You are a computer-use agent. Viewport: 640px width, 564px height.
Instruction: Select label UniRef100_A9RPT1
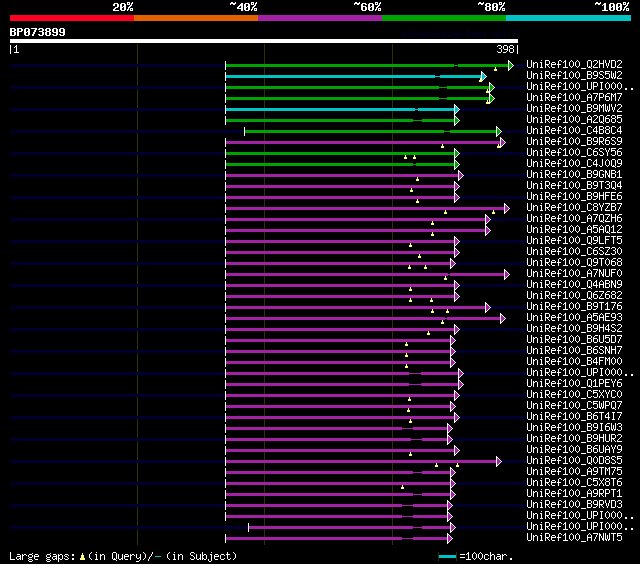(574, 494)
